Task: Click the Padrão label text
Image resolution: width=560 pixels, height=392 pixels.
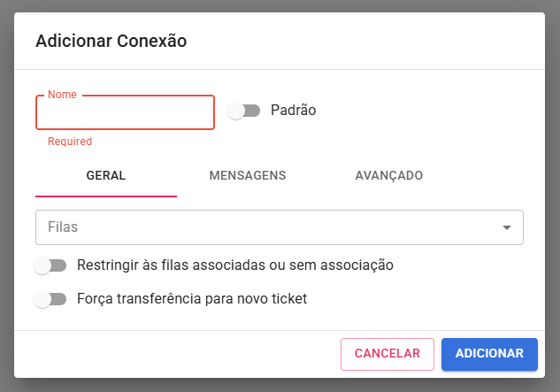Action: point(293,111)
